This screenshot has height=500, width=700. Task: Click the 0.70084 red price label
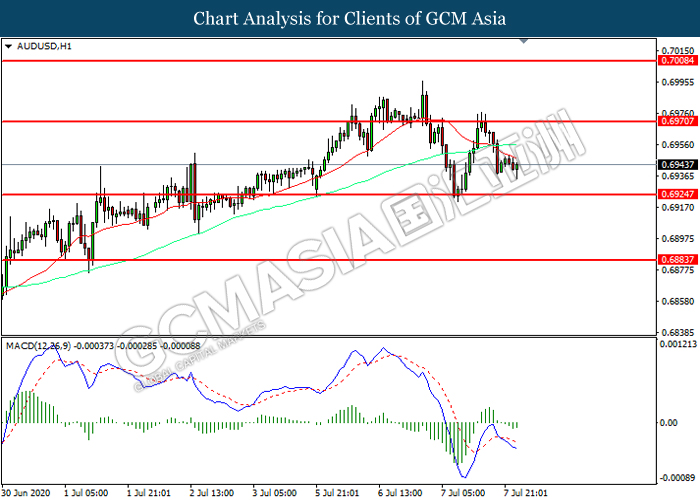coord(677,61)
